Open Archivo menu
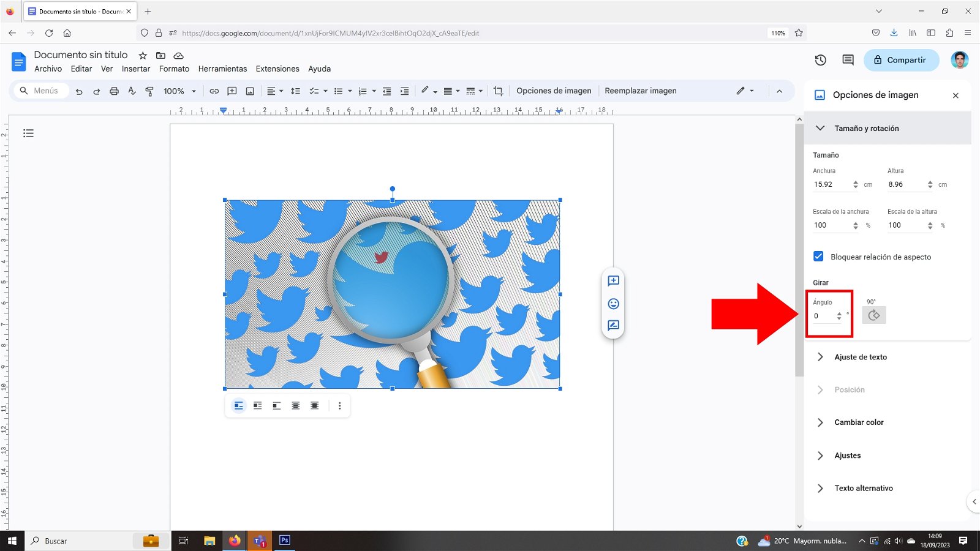The width and height of the screenshot is (980, 551). pos(48,69)
